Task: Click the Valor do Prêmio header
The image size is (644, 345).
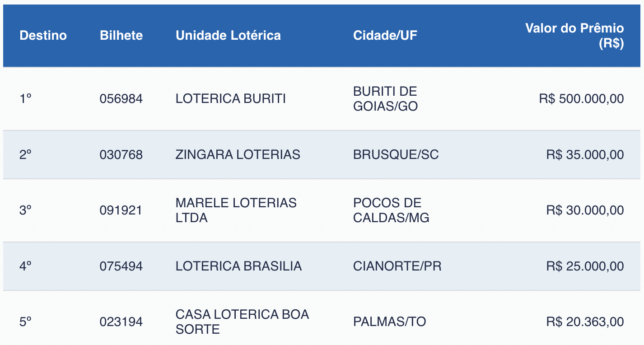Action: point(574,36)
